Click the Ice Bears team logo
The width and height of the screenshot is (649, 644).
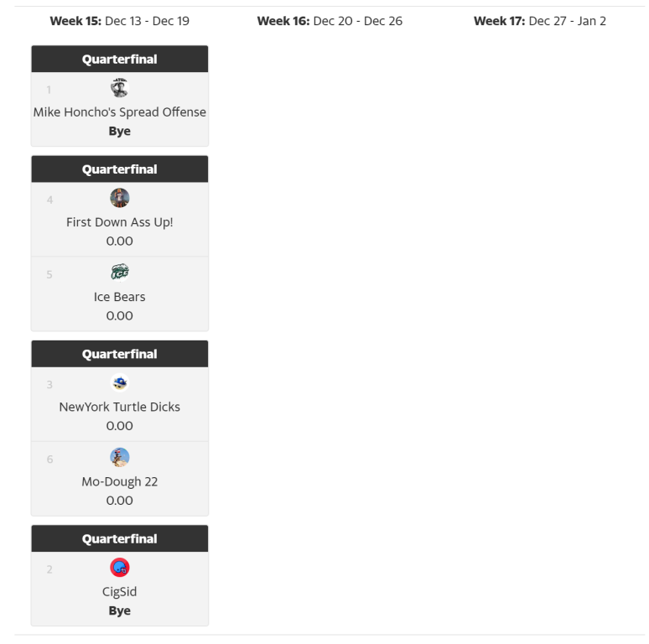pos(120,273)
